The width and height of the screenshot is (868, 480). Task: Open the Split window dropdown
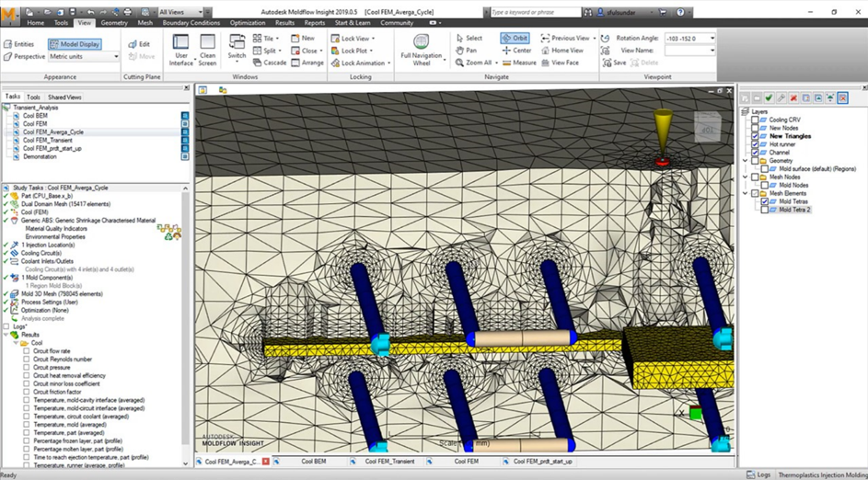(x=266, y=51)
